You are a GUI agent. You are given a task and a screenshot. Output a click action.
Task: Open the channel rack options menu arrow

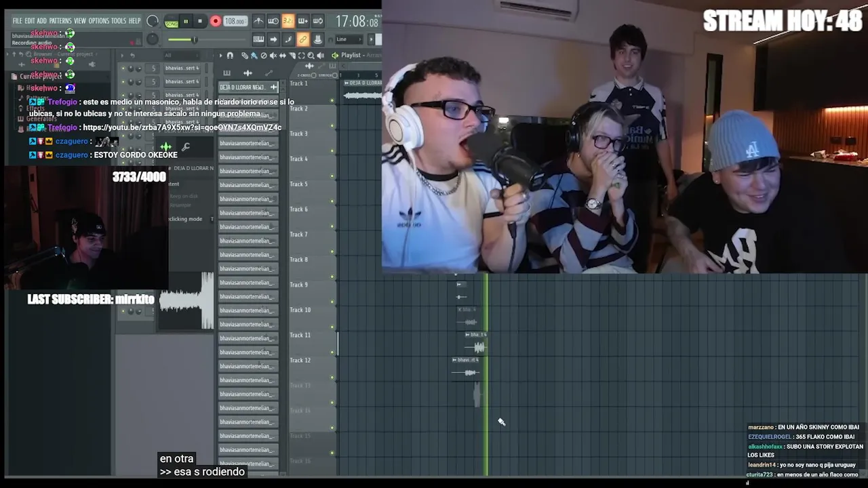[122, 55]
